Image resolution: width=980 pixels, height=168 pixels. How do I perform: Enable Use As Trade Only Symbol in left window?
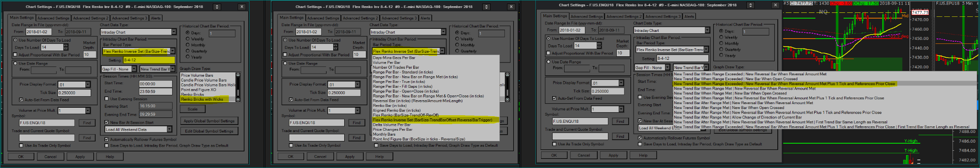[x=21, y=145]
